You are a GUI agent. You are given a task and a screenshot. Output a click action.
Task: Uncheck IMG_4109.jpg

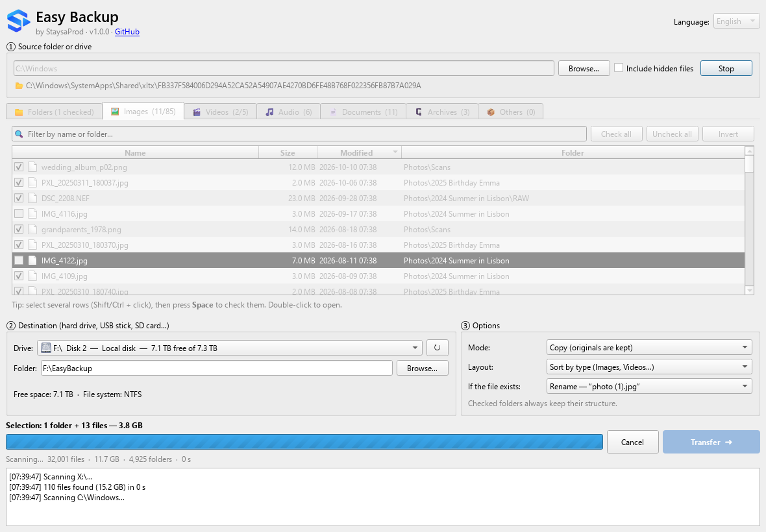pyautogui.click(x=19, y=276)
